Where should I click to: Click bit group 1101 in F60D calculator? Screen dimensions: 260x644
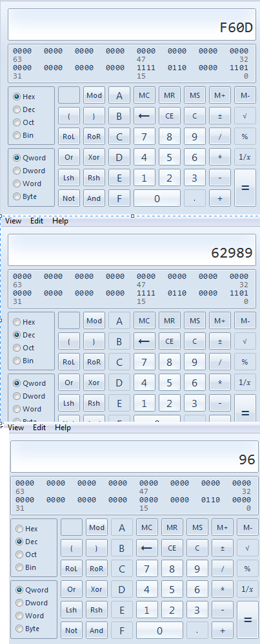tap(239, 68)
